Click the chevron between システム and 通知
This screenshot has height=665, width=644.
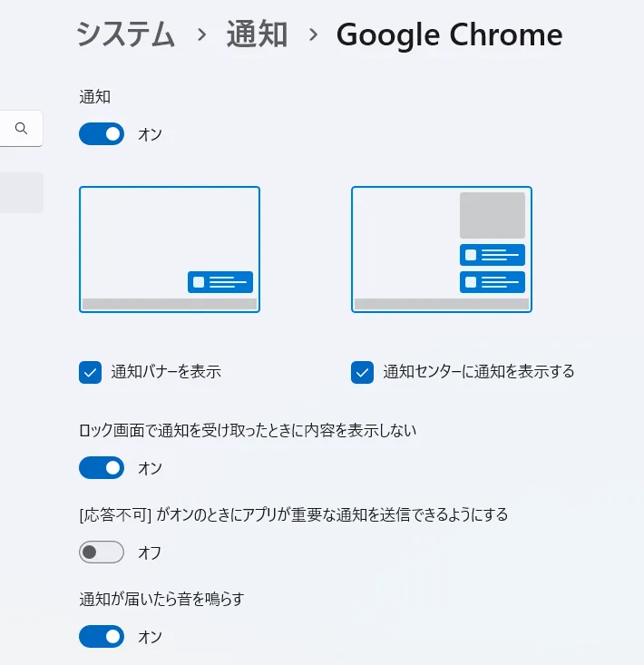point(202,34)
